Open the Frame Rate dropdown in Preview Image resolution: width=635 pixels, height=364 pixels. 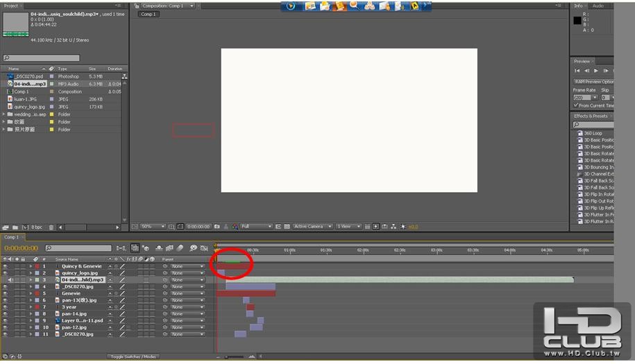tap(585, 98)
